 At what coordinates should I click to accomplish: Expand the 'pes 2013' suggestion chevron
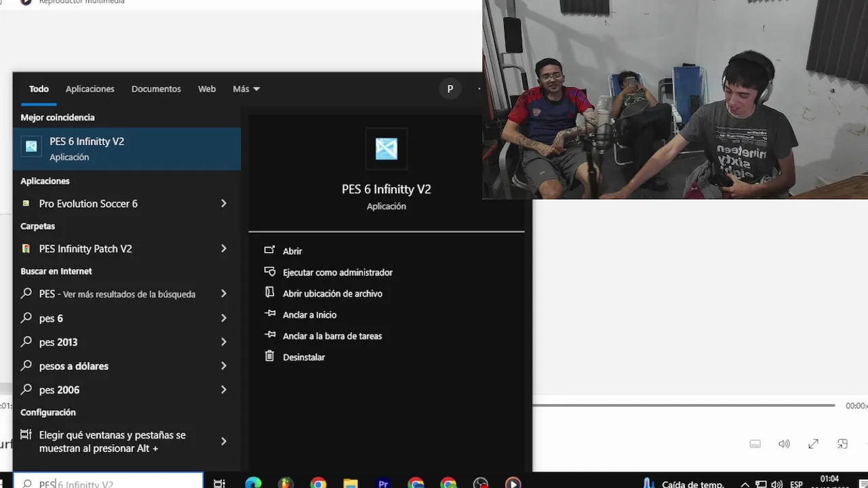224,342
